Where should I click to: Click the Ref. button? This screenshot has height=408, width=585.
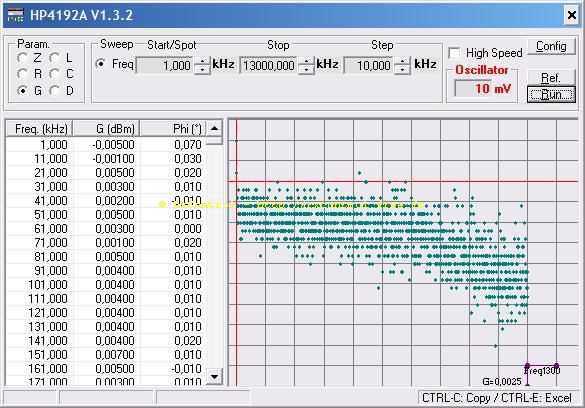551,77
